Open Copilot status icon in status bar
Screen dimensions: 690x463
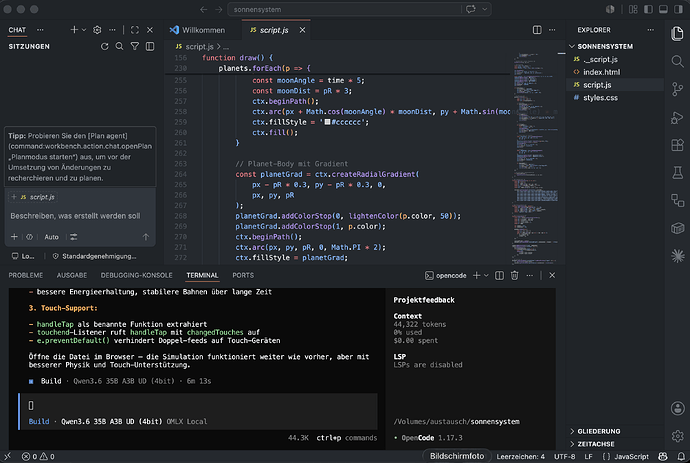tap(663, 456)
